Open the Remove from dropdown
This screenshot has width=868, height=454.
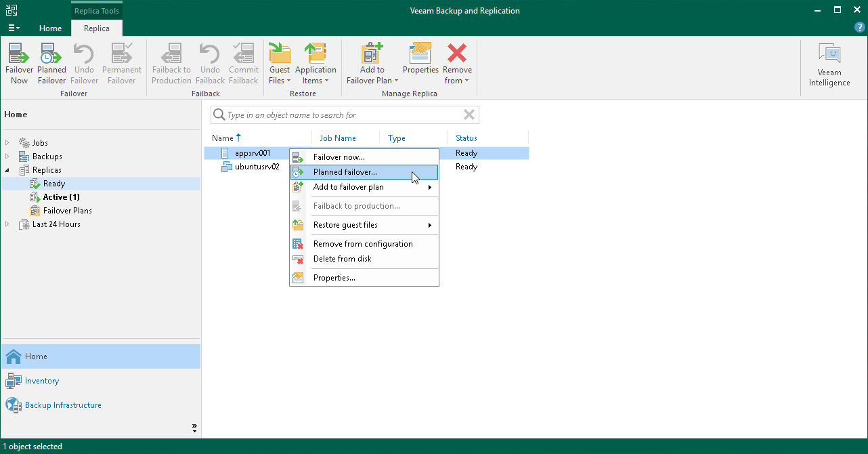point(458,64)
